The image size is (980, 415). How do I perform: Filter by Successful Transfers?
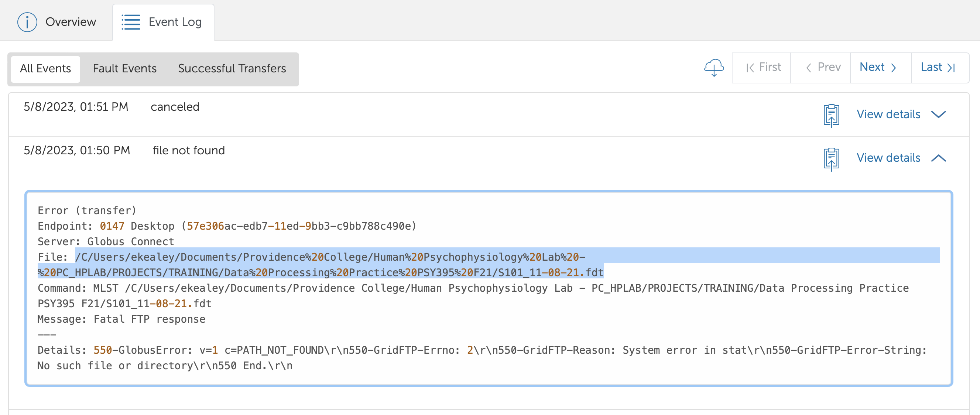[232, 69]
